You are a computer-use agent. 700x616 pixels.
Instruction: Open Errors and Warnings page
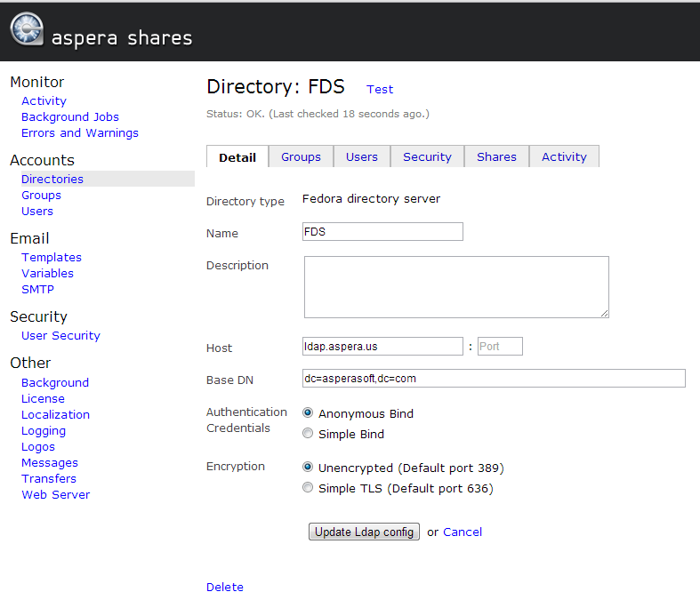pyautogui.click(x=80, y=133)
